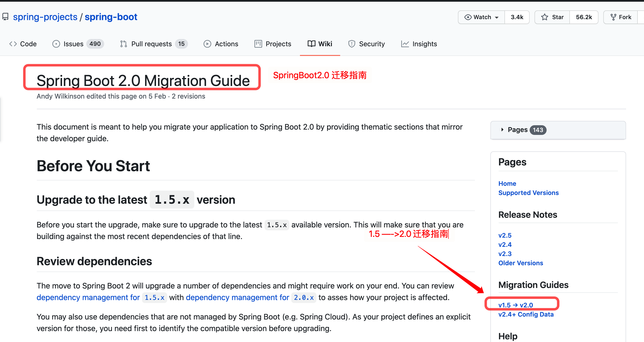Click the Issues 490 count badge
This screenshot has height=342, width=644.
click(95, 44)
